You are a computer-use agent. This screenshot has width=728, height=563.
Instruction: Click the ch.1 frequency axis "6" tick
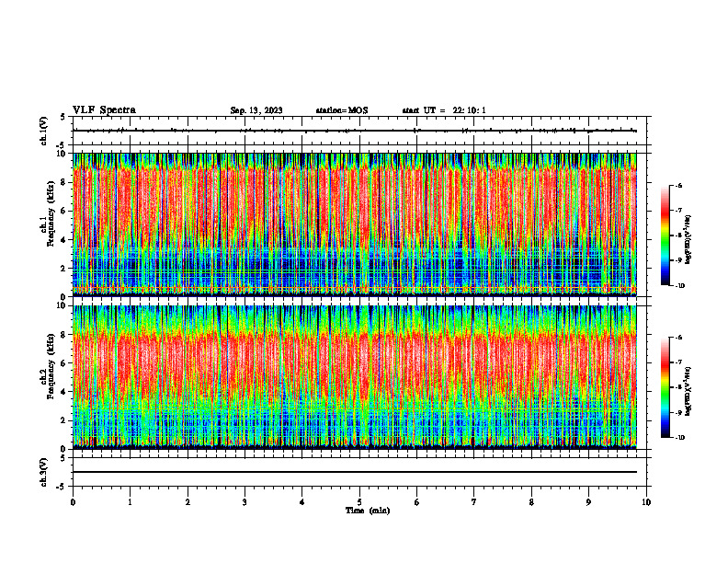[64, 211]
